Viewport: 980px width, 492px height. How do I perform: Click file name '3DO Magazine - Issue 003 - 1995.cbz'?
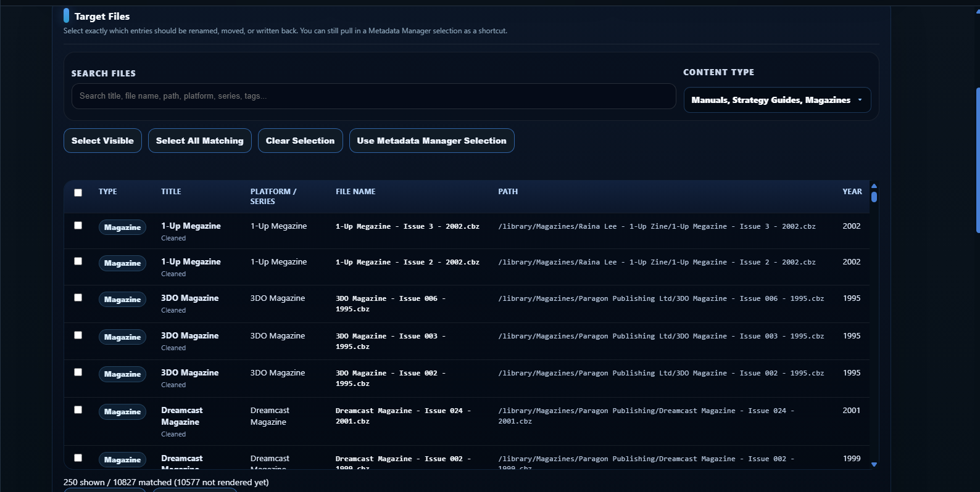point(391,341)
